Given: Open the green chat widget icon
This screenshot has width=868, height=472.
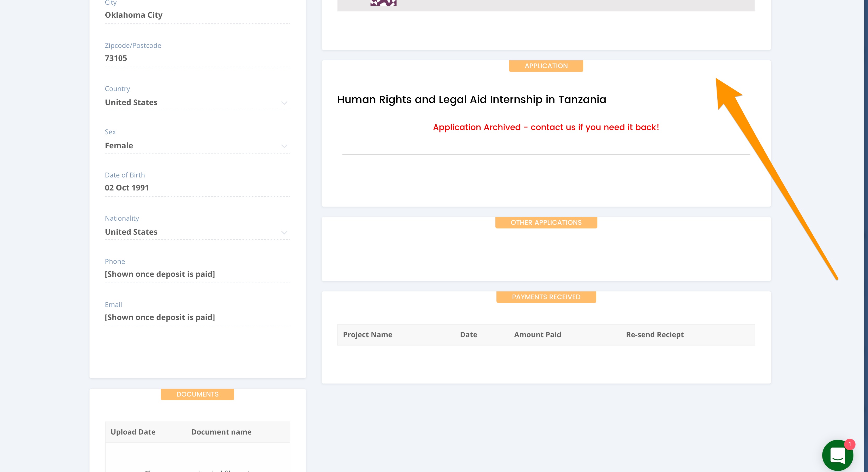Looking at the screenshot, I should tap(837, 455).
